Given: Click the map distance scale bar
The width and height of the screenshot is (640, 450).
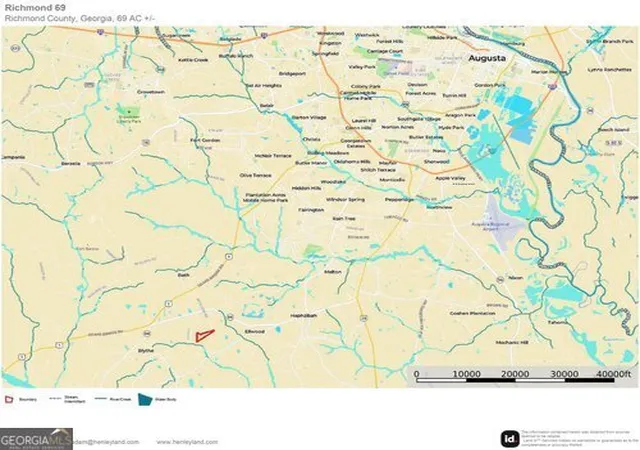Looking at the screenshot, I should (x=516, y=380).
